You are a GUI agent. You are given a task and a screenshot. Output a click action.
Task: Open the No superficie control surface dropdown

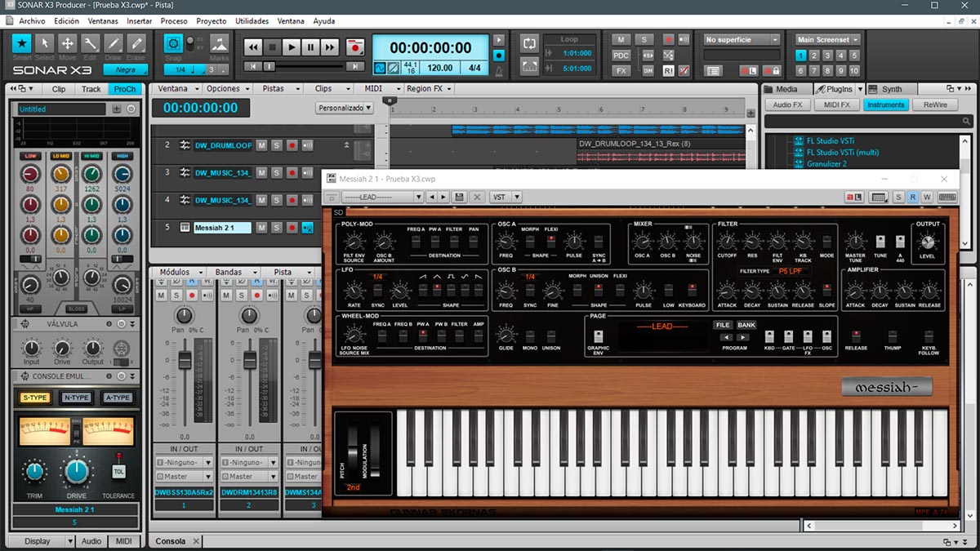tap(742, 39)
